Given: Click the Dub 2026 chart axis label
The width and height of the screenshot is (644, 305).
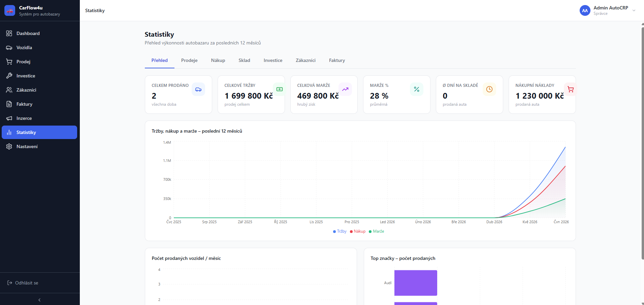Looking at the screenshot, I should (494, 222).
